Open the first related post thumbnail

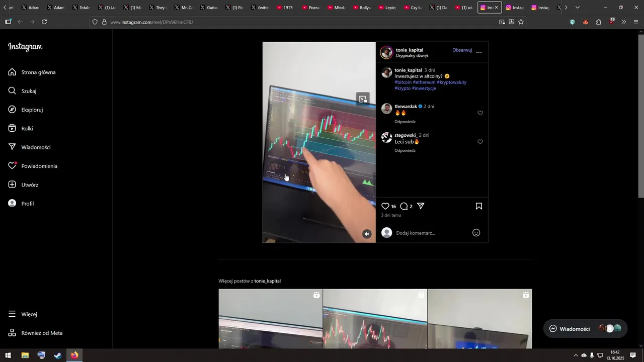pyautogui.click(x=270, y=319)
